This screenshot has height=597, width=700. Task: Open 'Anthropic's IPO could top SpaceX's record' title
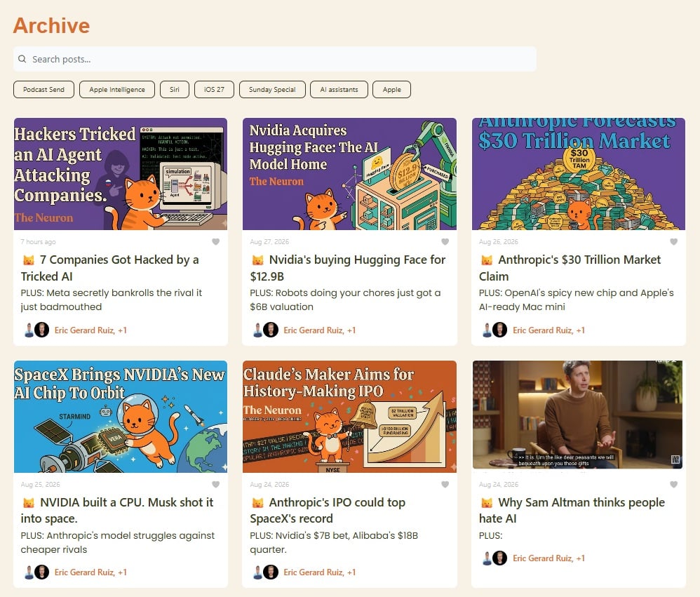328,511
